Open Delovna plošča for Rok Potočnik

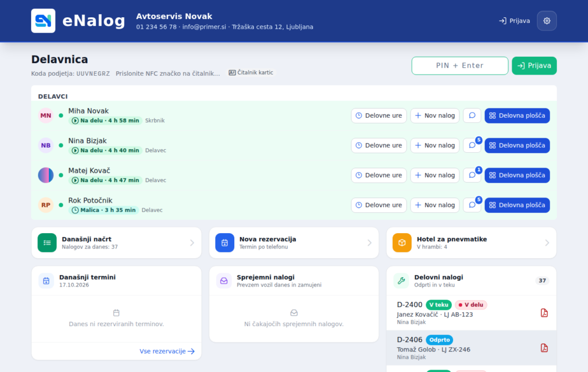point(517,205)
